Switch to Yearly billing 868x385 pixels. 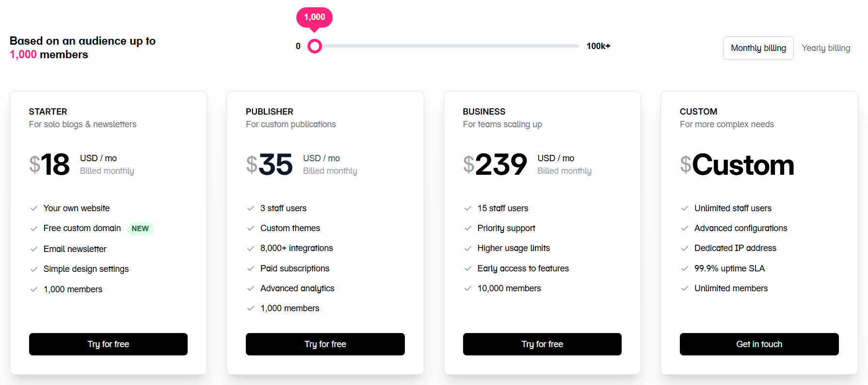click(x=826, y=48)
